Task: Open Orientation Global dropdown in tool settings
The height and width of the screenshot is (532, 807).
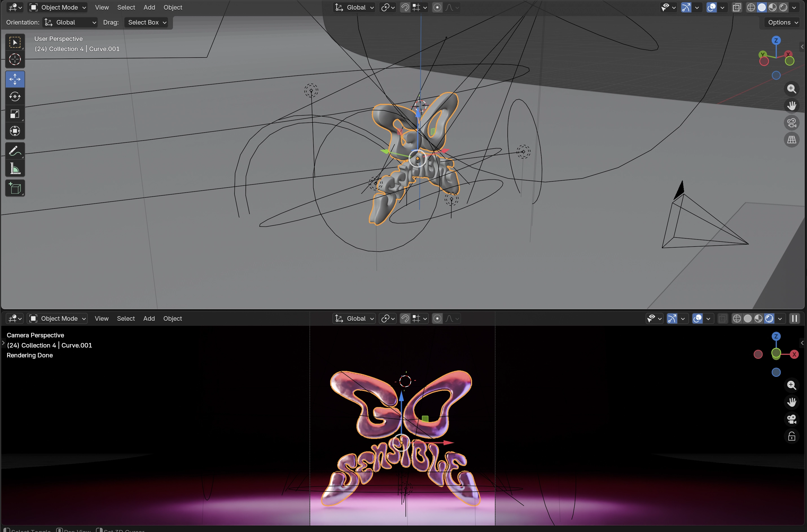Action: coord(70,22)
